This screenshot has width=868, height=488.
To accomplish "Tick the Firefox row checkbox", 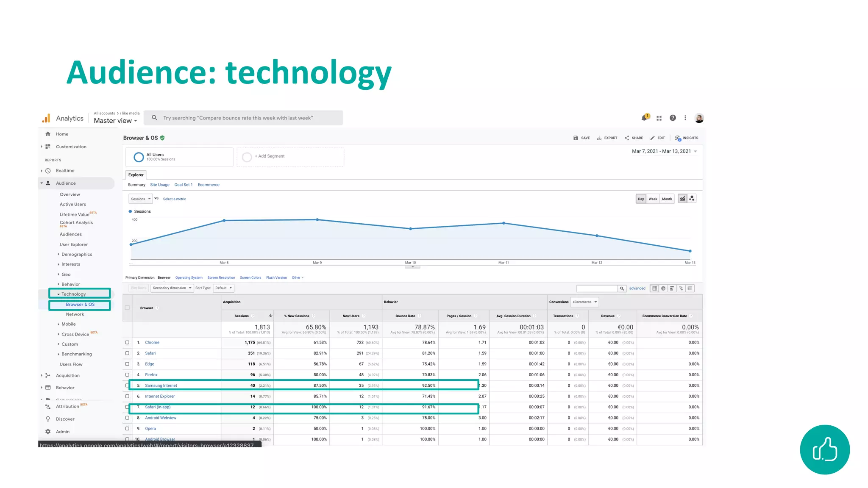I will tap(127, 374).
